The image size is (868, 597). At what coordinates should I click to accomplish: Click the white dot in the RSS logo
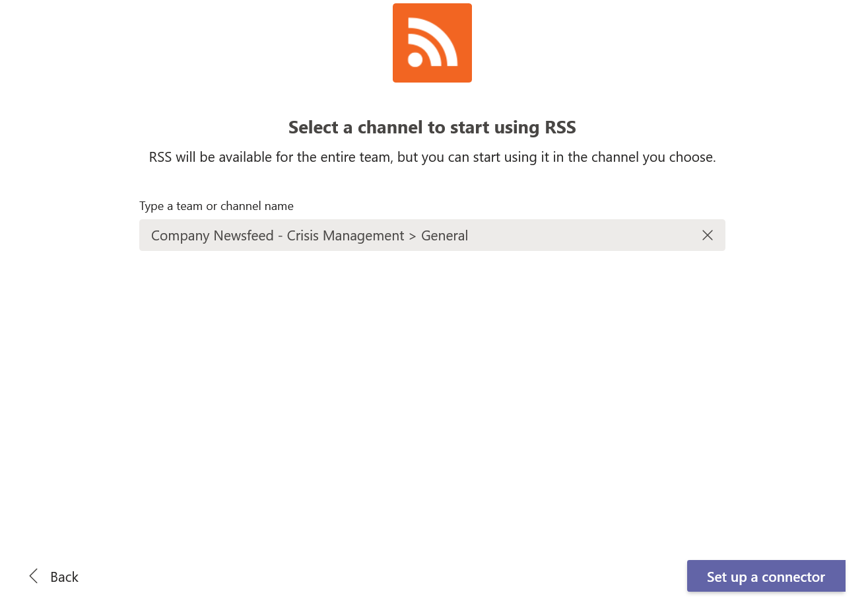coord(415,59)
